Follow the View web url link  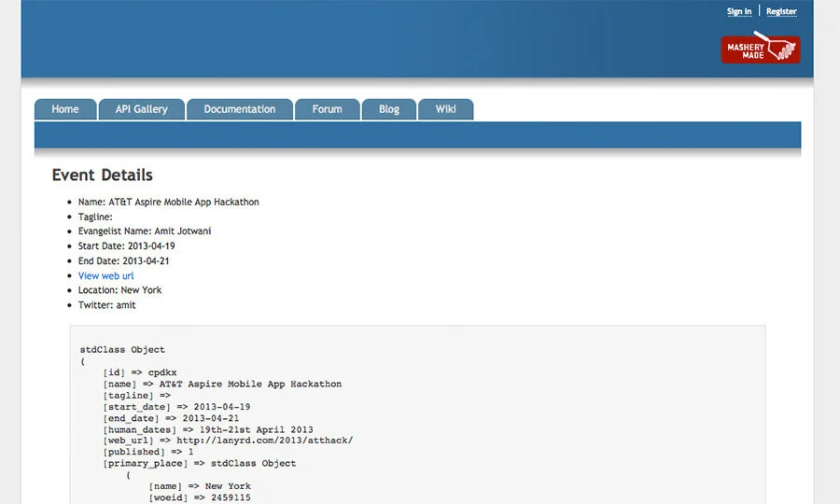pos(106,276)
